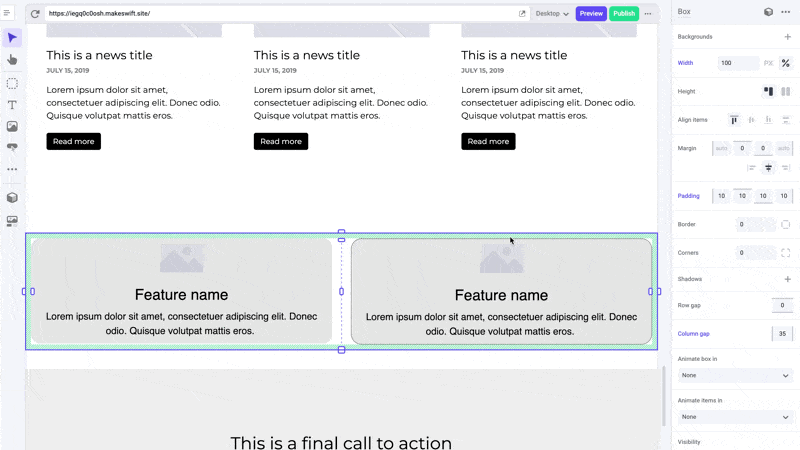Open the Desktop breakpoint dropdown
The width and height of the screenshot is (800, 450).
(552, 14)
